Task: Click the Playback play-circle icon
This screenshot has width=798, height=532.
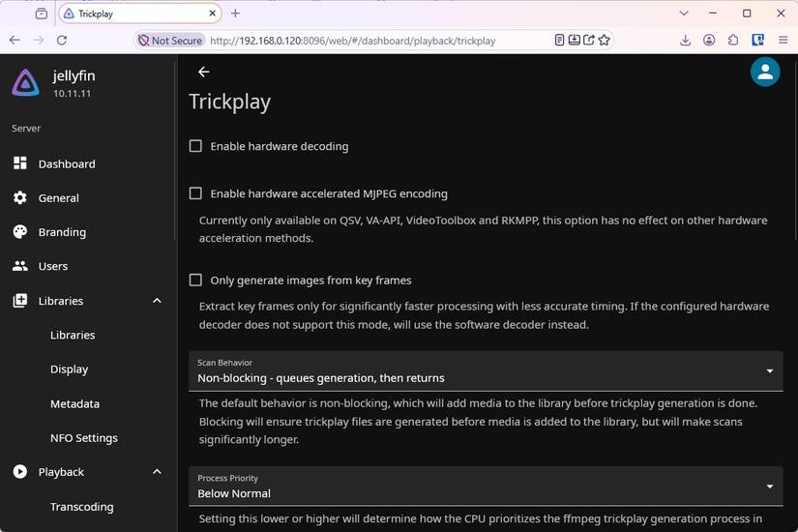Action: (20, 472)
